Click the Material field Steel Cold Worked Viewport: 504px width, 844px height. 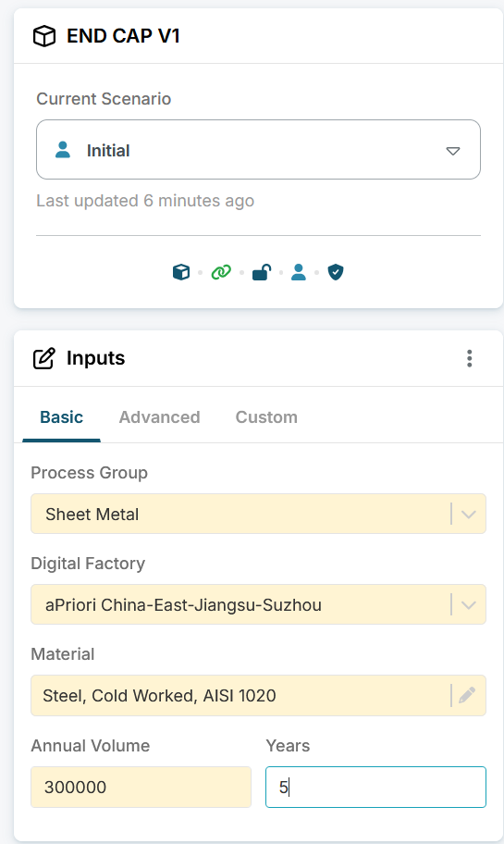click(240, 695)
